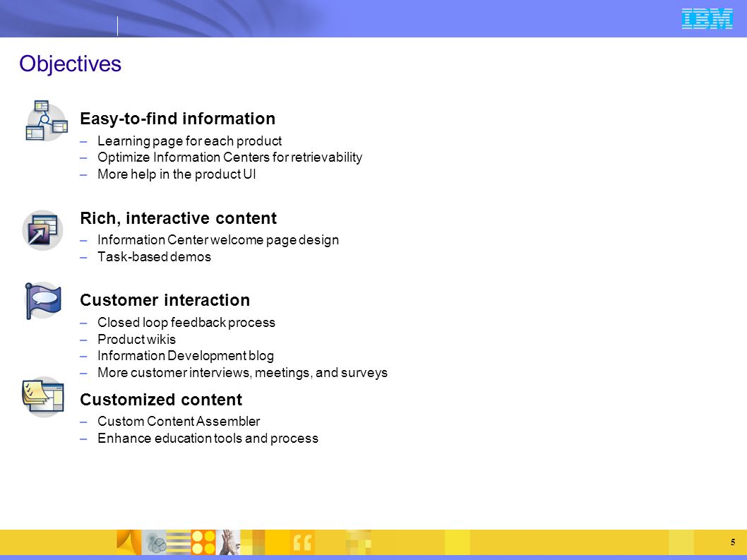Click the 'Custom Content Assembler' bullet
This screenshot has width=747, height=560.
click(x=179, y=422)
